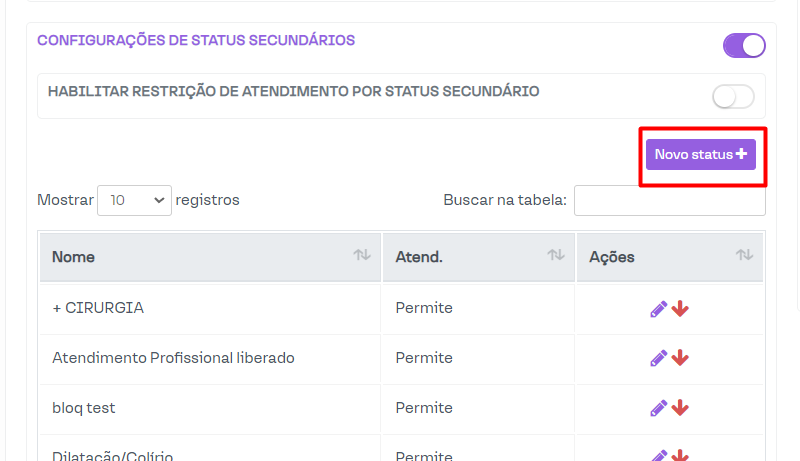Image resolution: width=800 pixels, height=461 pixels.
Task: Edit the bloq test status
Action: 658,408
